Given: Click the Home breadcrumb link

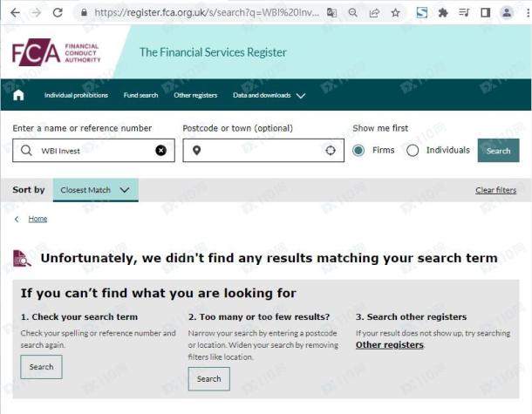Looking at the screenshot, I should click(38, 219).
